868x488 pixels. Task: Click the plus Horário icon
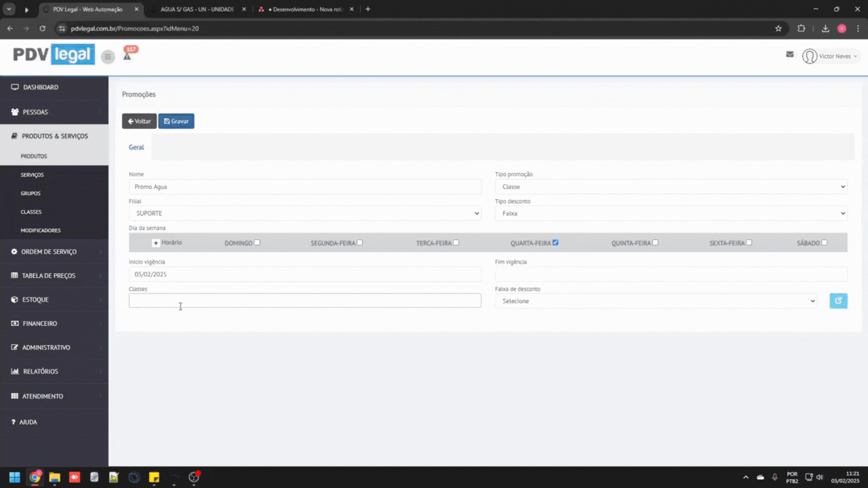coord(156,243)
